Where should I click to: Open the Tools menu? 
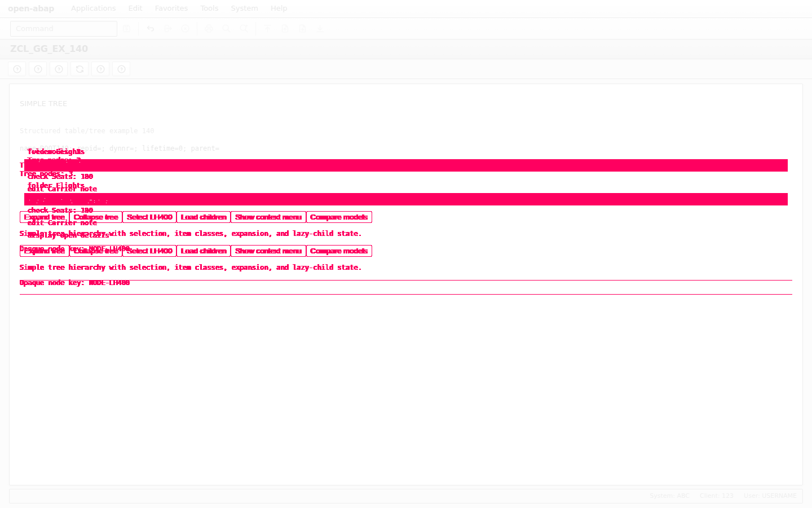[x=209, y=8]
